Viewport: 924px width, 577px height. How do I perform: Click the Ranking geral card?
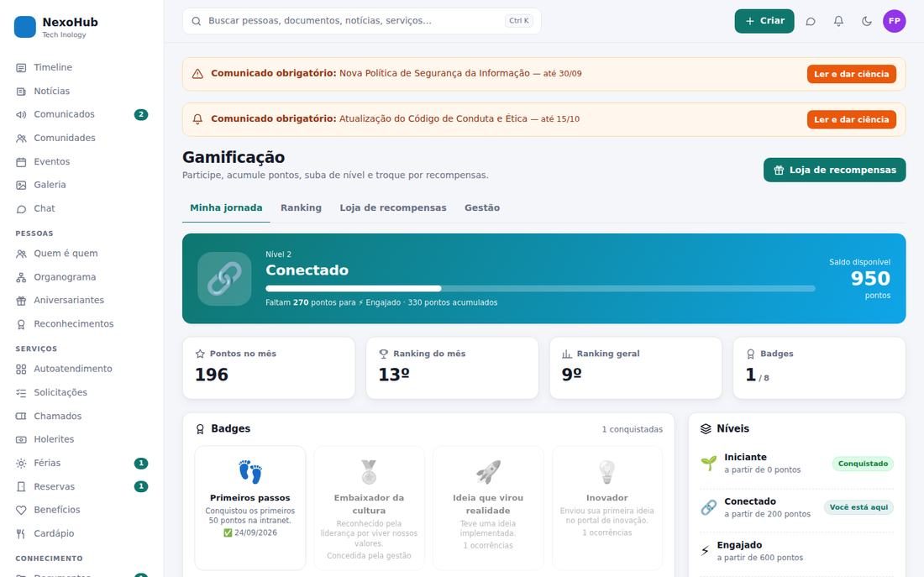636,368
